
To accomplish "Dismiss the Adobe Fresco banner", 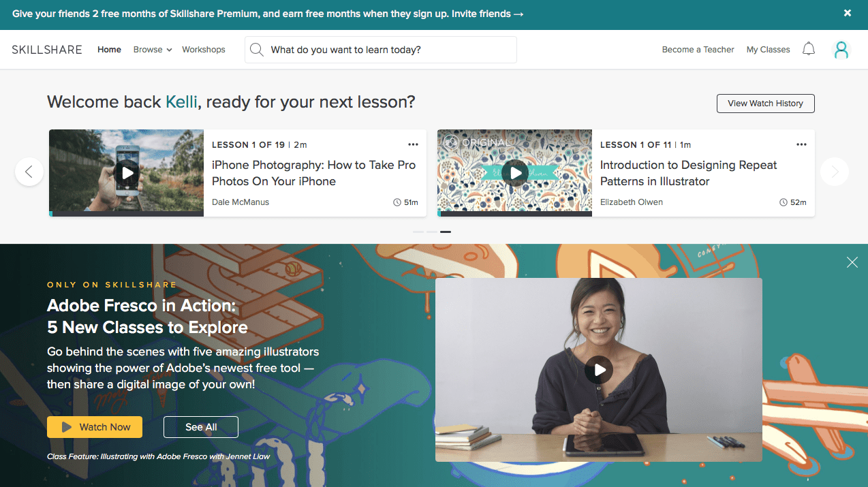I will pos(852,262).
